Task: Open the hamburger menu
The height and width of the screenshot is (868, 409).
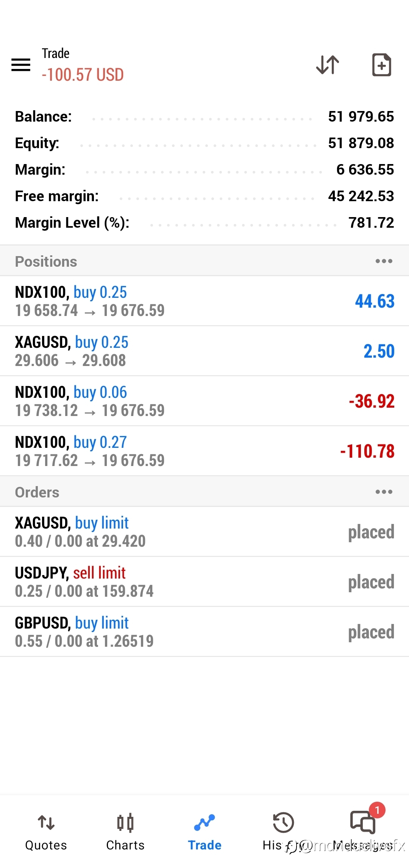Action: pyautogui.click(x=21, y=65)
